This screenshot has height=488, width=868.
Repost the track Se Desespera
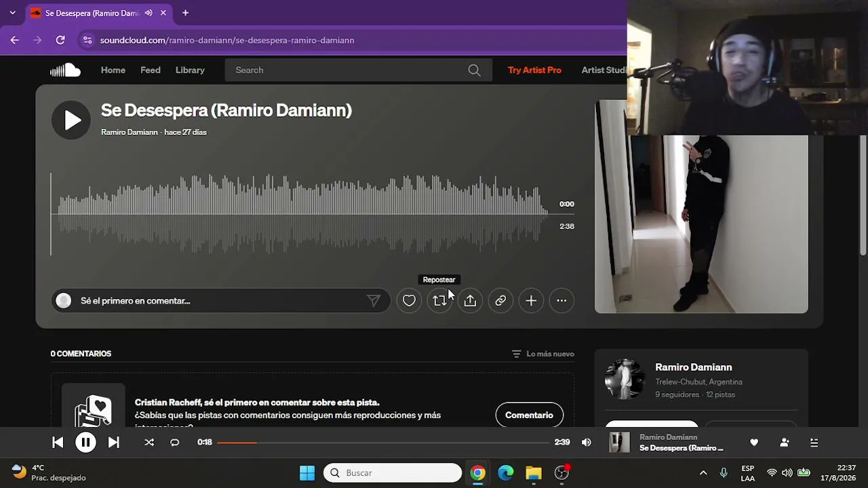439,301
